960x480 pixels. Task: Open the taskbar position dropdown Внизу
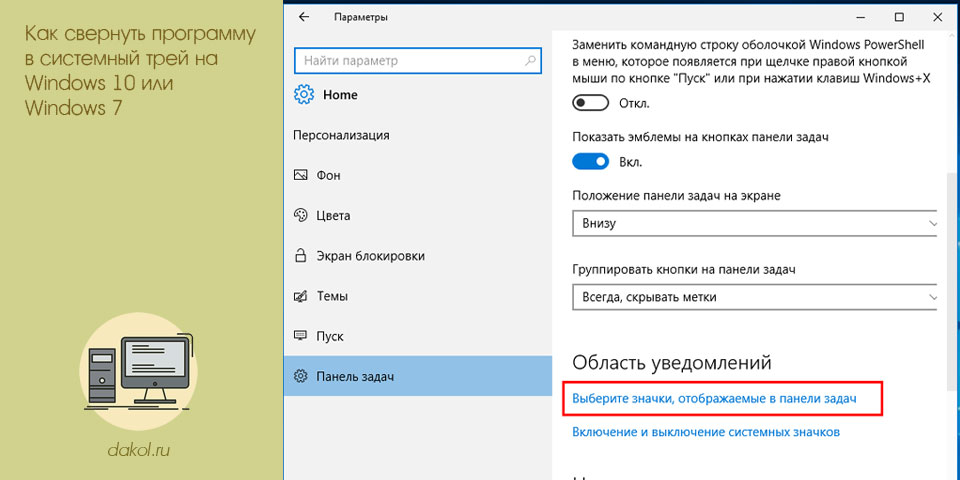[756, 223]
